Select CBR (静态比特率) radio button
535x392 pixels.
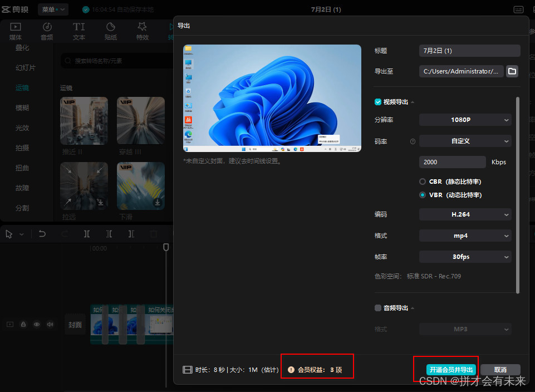[423, 182]
